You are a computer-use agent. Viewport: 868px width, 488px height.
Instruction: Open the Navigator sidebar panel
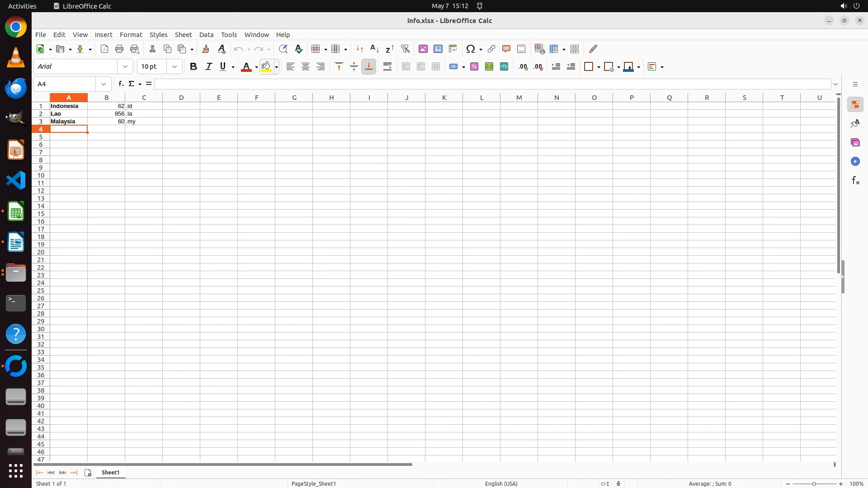[x=855, y=162]
